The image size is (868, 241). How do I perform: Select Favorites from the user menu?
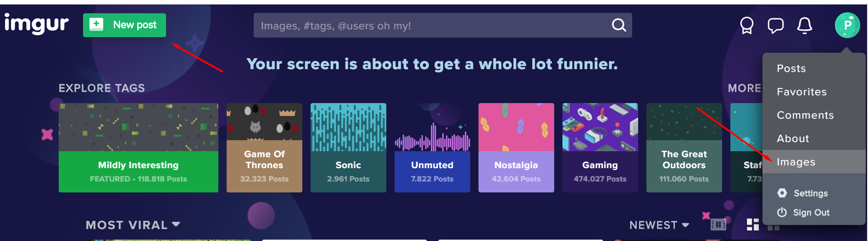point(801,92)
